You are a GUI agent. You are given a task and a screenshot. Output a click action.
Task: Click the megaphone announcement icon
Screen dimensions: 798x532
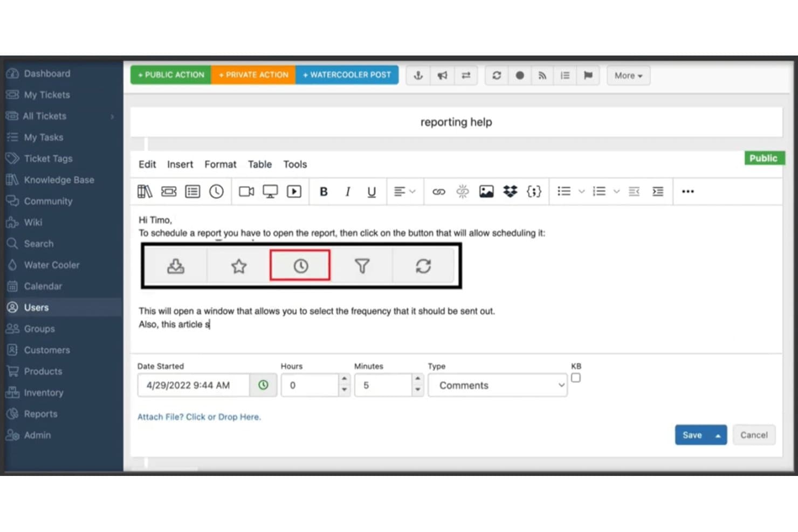tap(442, 75)
